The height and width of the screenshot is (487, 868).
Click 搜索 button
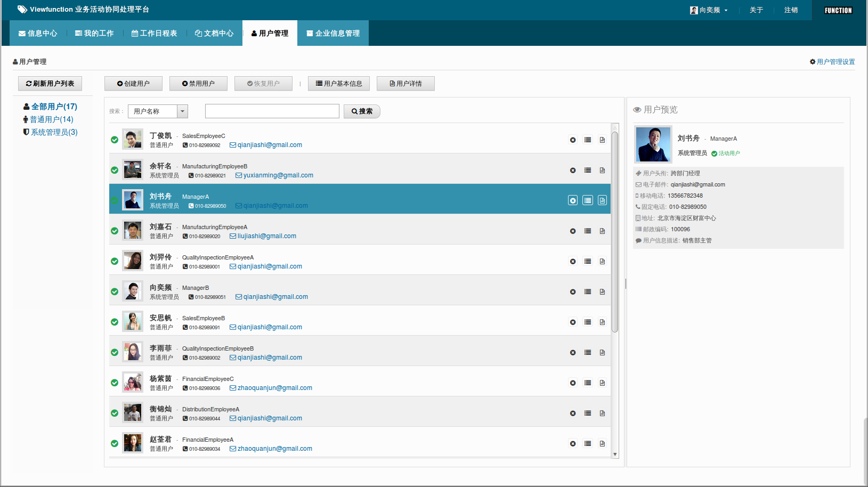pyautogui.click(x=362, y=111)
